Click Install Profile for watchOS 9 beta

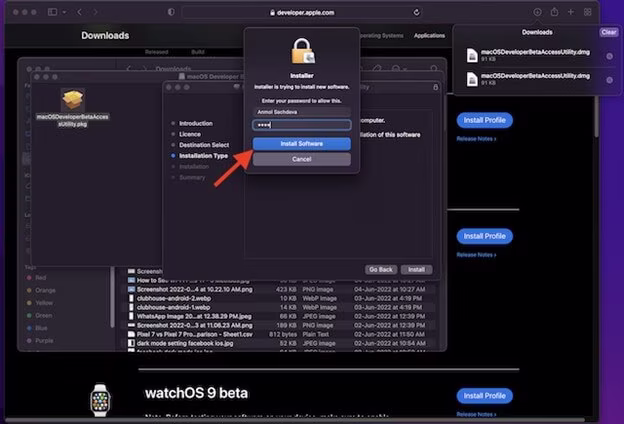click(x=484, y=396)
